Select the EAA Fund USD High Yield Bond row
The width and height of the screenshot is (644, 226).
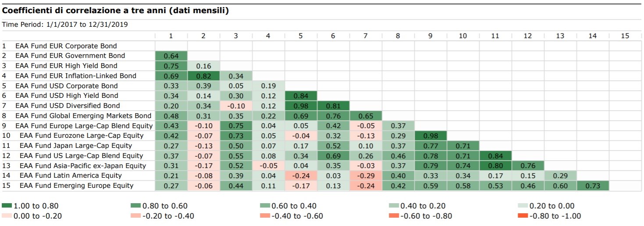[x=66, y=96]
